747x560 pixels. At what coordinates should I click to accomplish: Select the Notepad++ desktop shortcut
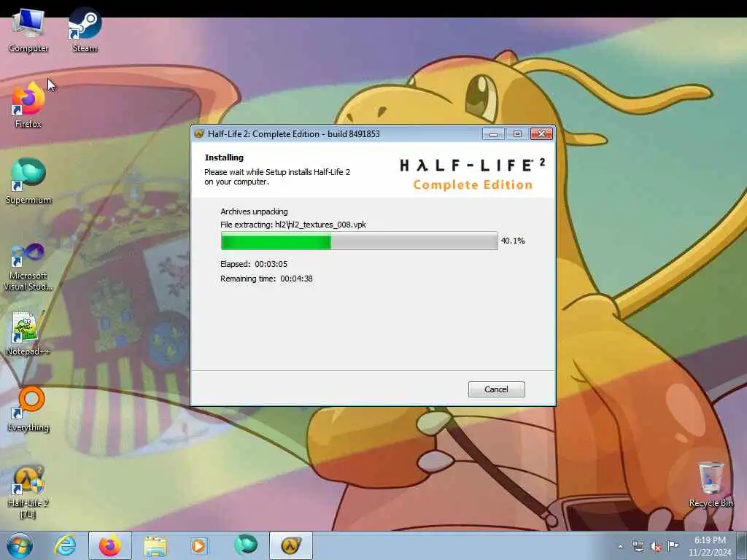click(28, 333)
